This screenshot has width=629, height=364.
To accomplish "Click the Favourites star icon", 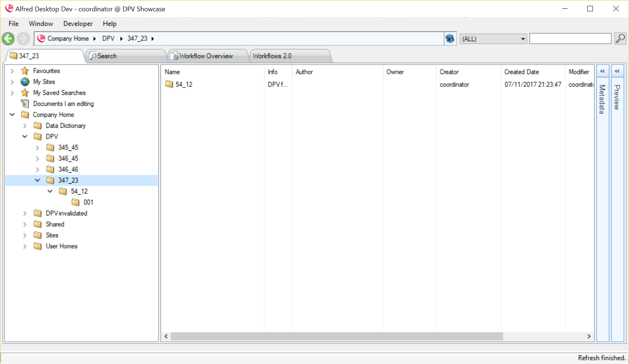I will coord(25,71).
